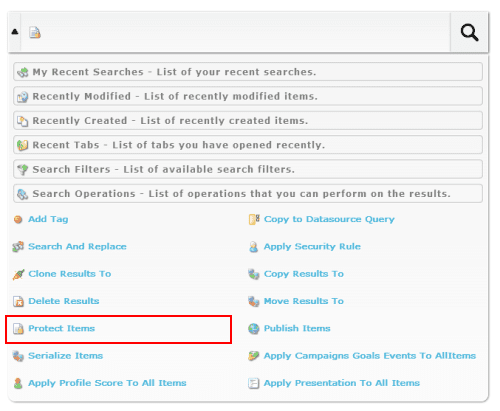This screenshot has width=500, height=411.
Task: Open the Search Filters list
Action: tap(248, 169)
